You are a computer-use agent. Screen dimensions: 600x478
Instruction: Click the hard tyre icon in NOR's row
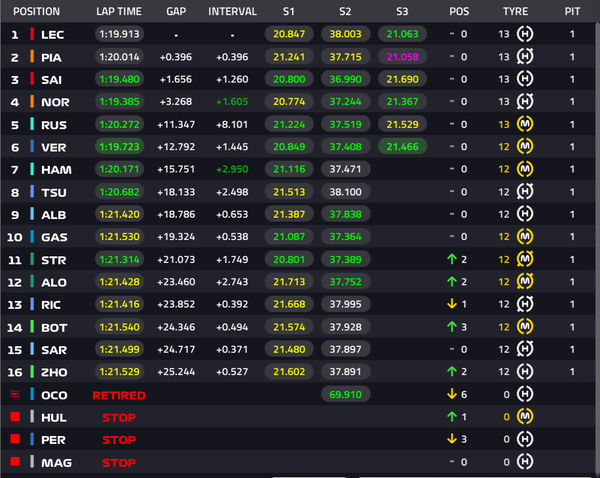pyautogui.click(x=525, y=101)
